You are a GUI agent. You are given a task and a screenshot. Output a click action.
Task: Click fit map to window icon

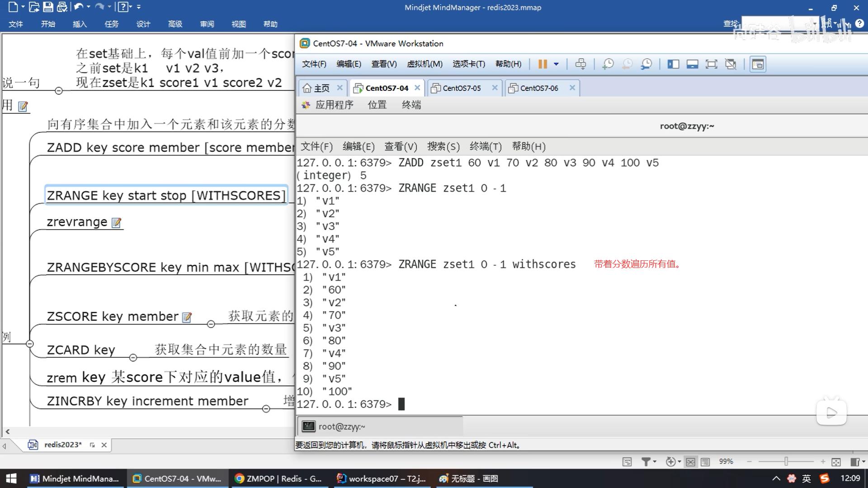point(836,462)
